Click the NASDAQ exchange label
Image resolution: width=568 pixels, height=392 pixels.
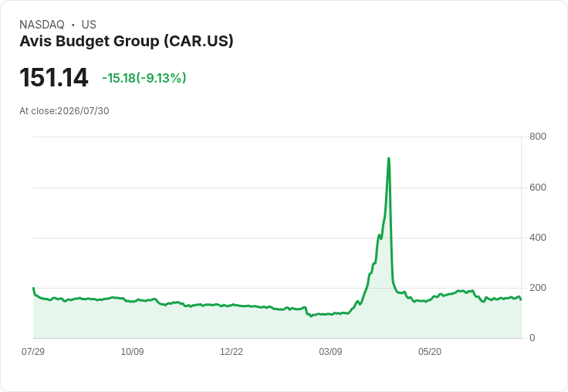(42, 25)
